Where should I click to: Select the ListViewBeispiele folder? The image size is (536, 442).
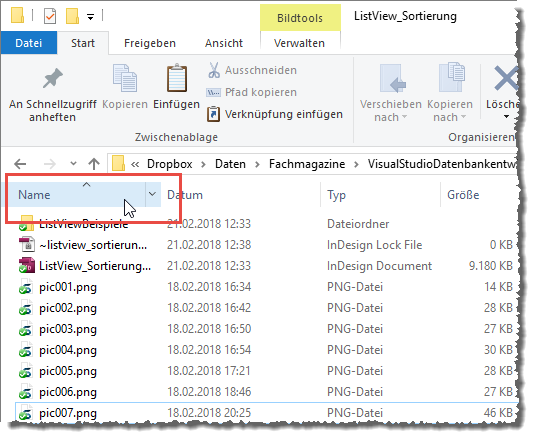tap(83, 224)
